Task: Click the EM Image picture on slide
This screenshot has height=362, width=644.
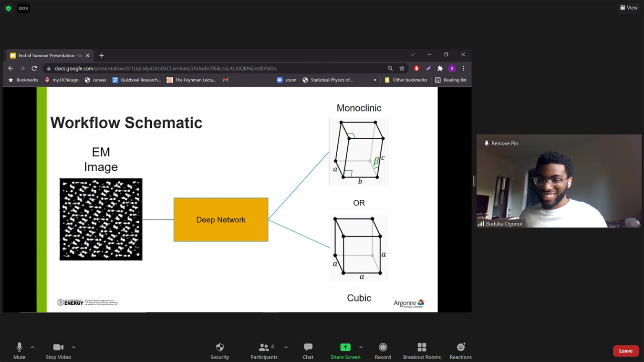Action: 101,219
